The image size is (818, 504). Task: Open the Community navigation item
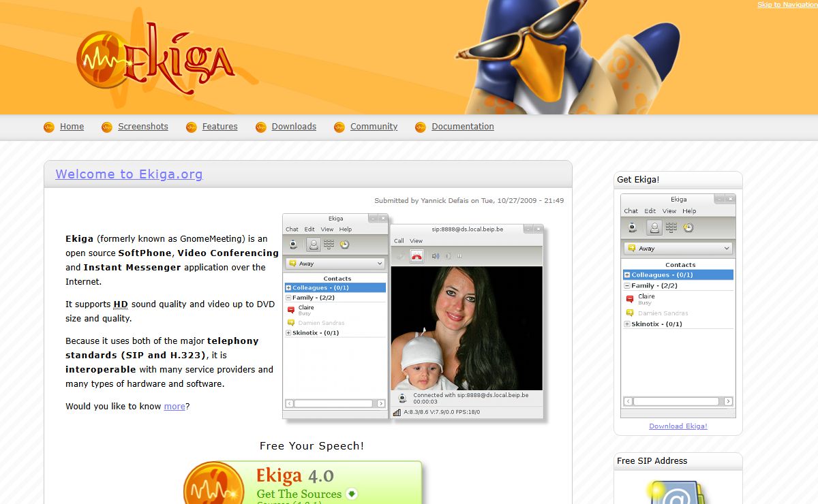pyautogui.click(x=374, y=127)
